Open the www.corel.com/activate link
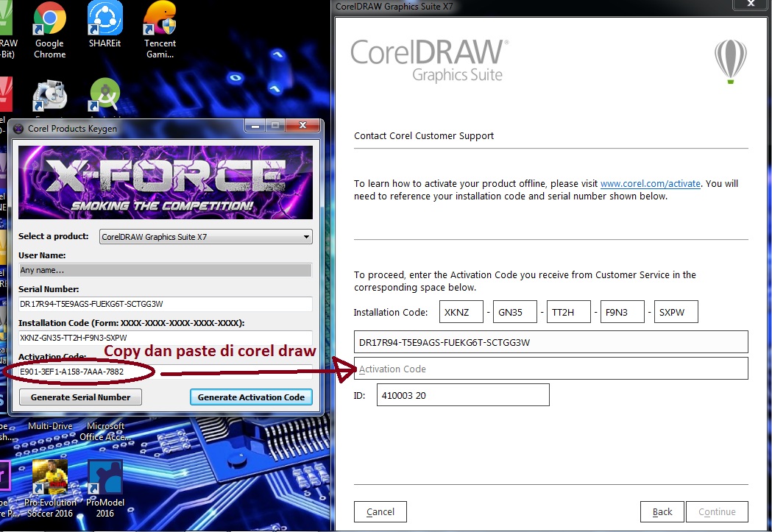This screenshot has width=772, height=532. [x=651, y=183]
